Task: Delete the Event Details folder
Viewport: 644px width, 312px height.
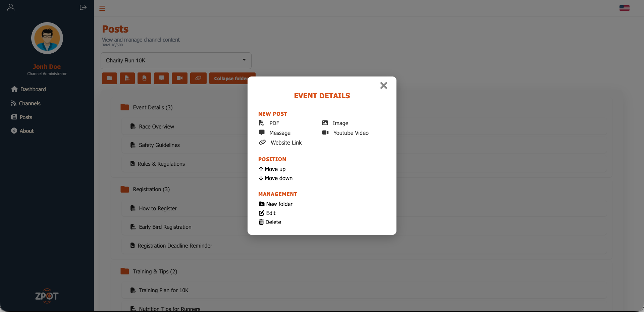Action: point(273,222)
